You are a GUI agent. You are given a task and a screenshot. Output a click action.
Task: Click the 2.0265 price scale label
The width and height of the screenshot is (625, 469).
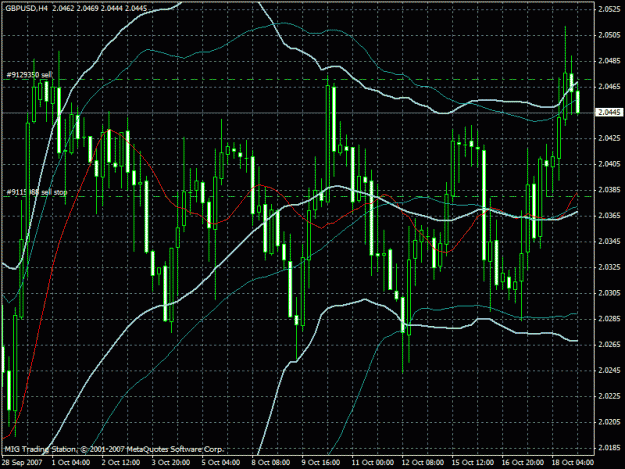pos(609,344)
